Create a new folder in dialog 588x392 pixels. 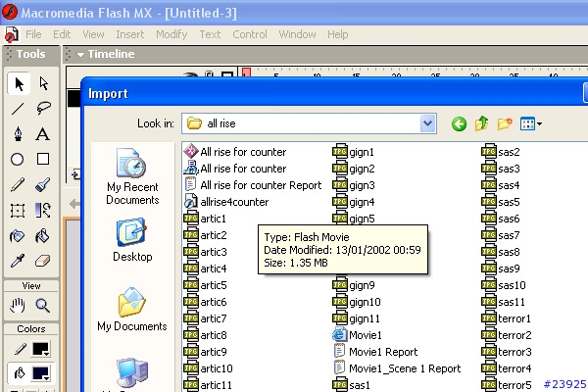(x=505, y=123)
